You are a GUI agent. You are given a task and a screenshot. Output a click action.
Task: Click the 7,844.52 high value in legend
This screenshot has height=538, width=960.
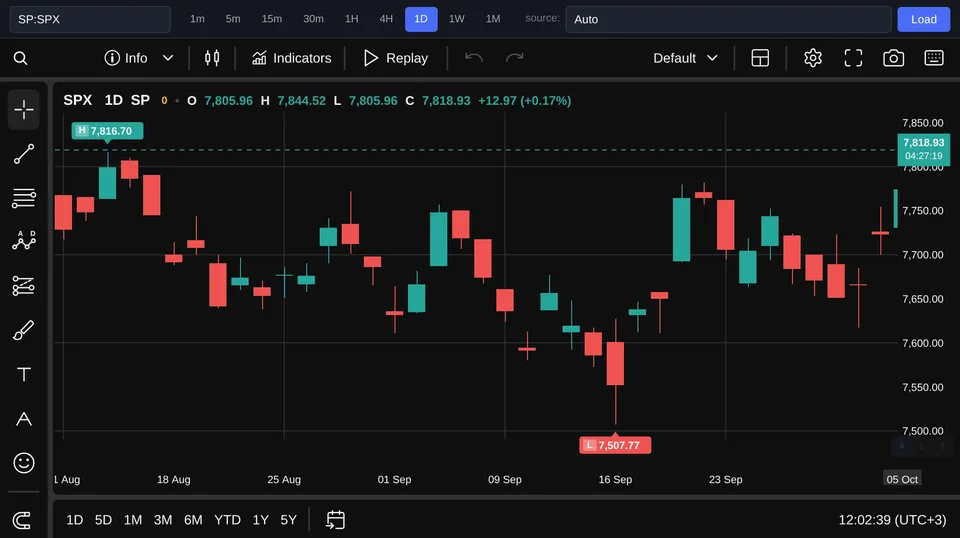click(302, 100)
